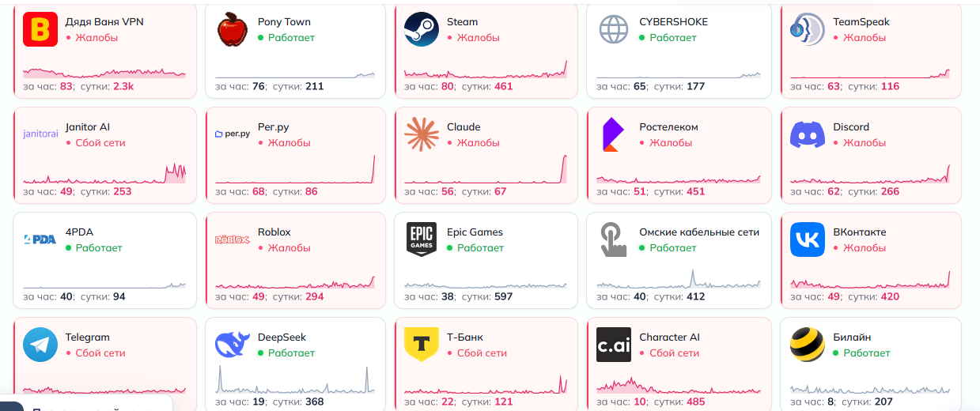Select the Character AI c.ai icon

(614, 345)
